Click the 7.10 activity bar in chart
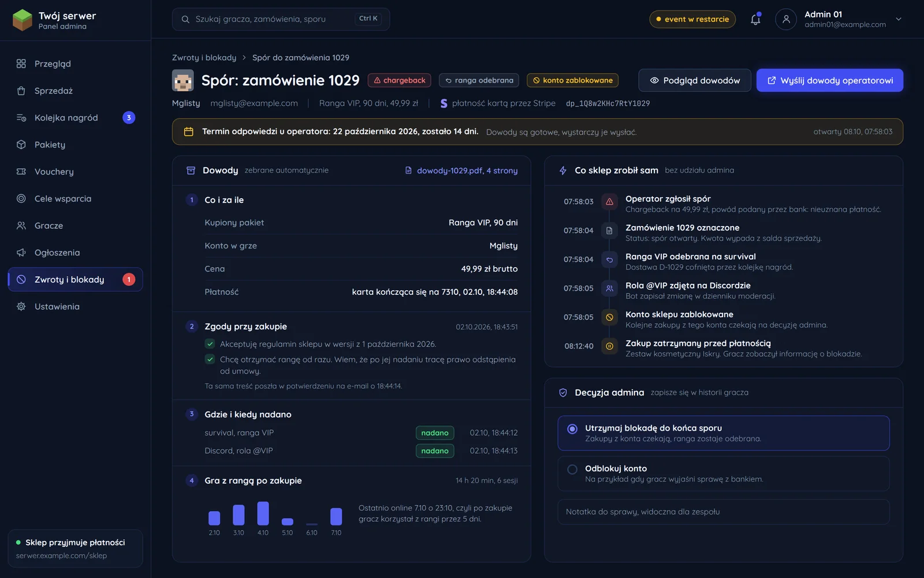The image size is (924, 578). pyautogui.click(x=336, y=517)
